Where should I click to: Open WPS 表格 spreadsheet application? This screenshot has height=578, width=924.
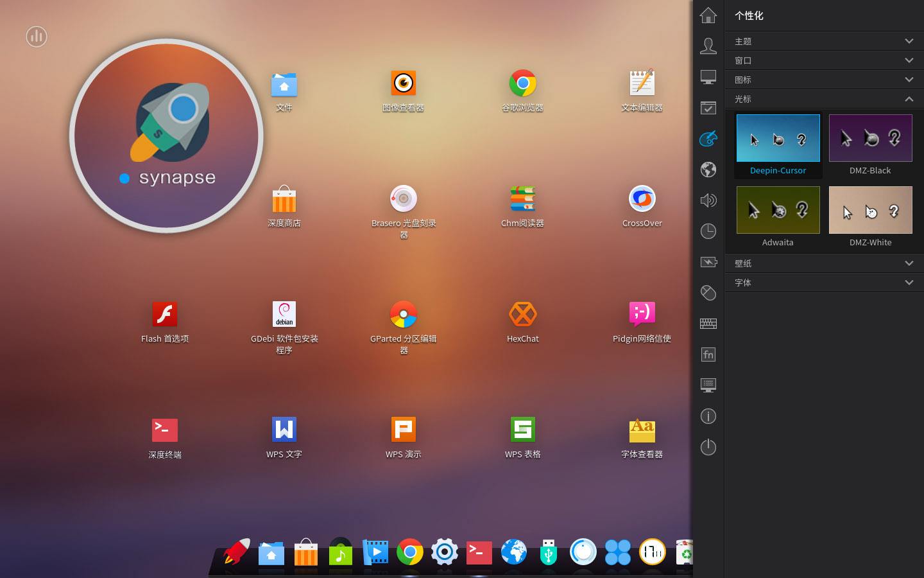[x=522, y=437]
